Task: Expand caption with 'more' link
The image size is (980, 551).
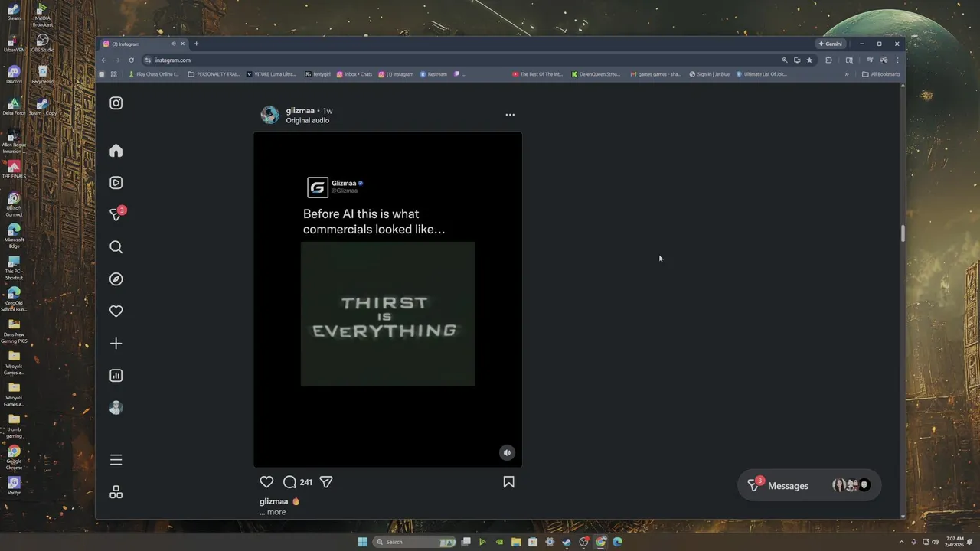Action: pyautogui.click(x=276, y=512)
